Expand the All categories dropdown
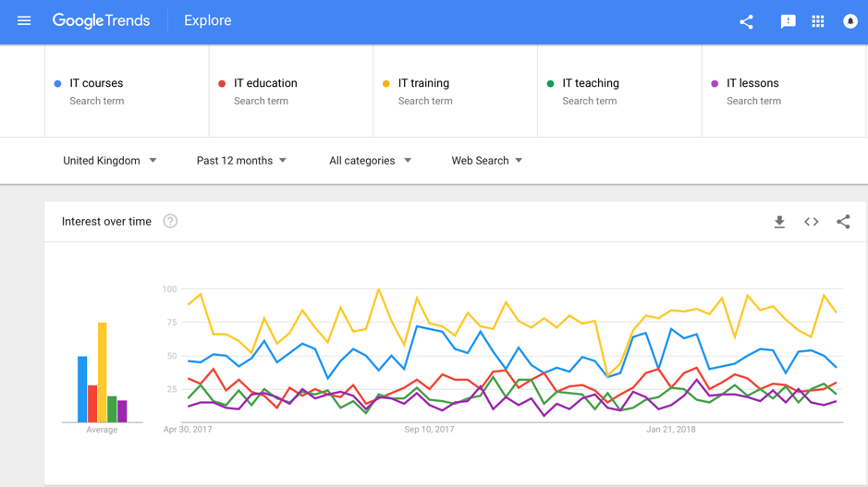The height and width of the screenshot is (487, 868). pyautogui.click(x=371, y=161)
